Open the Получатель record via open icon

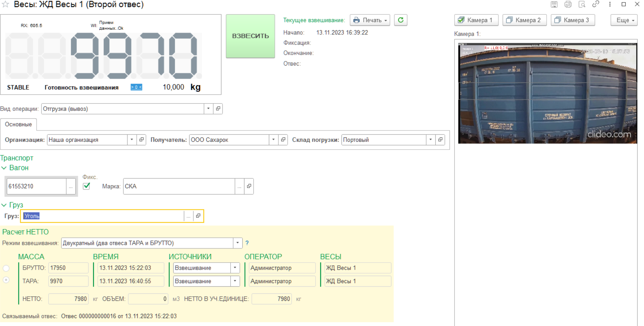click(283, 140)
